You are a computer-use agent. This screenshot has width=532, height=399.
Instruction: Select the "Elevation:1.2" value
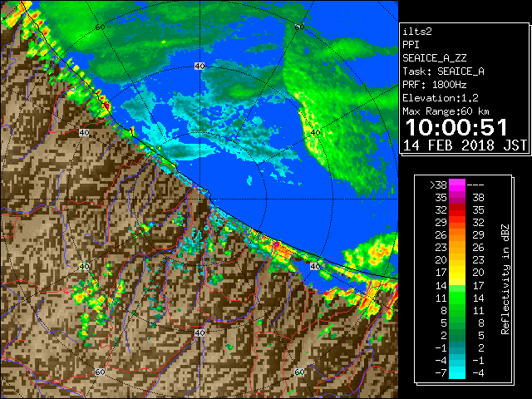pos(441,98)
